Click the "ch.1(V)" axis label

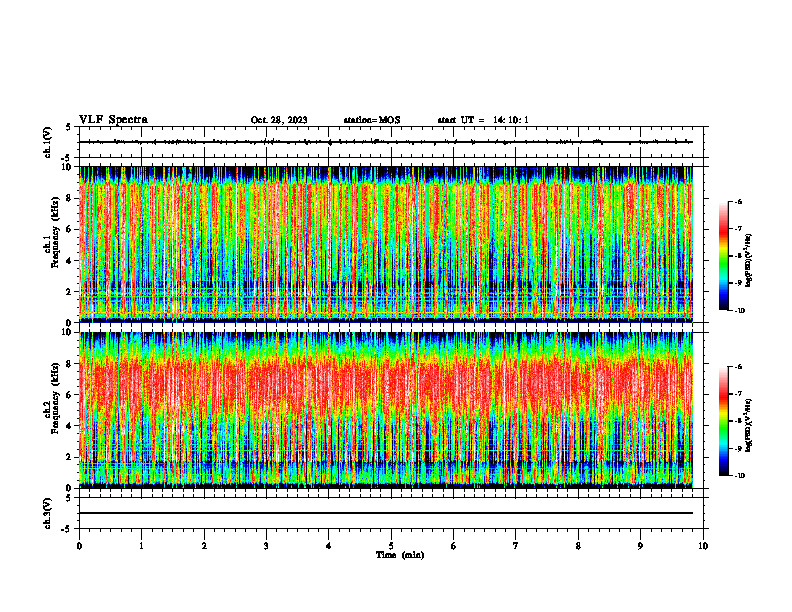point(48,142)
